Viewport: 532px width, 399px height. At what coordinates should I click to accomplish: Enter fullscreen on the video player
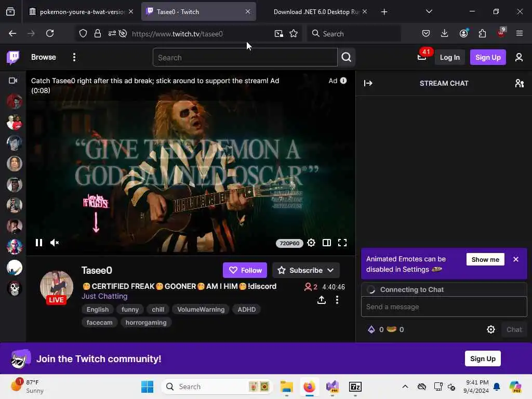click(x=342, y=243)
